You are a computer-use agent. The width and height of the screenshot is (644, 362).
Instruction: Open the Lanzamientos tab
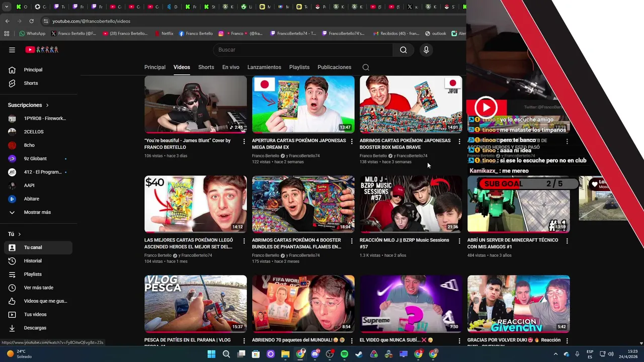(x=264, y=67)
